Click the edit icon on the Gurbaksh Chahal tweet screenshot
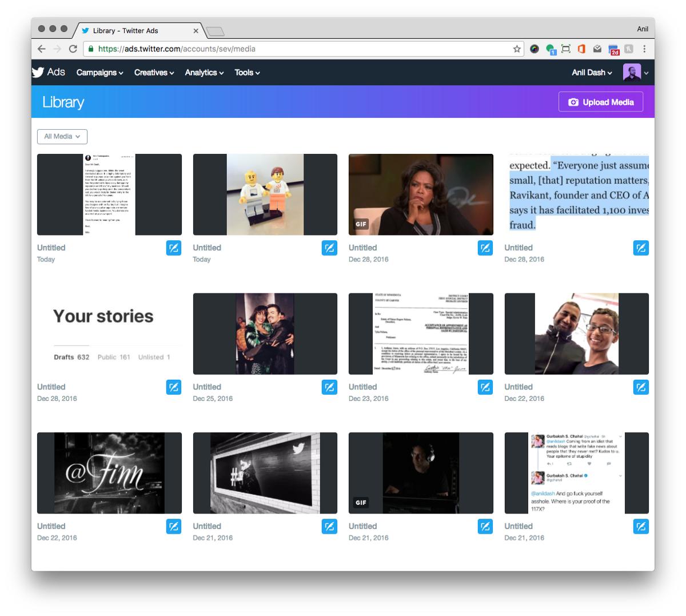Image resolution: width=686 pixels, height=616 pixels. 641,526
